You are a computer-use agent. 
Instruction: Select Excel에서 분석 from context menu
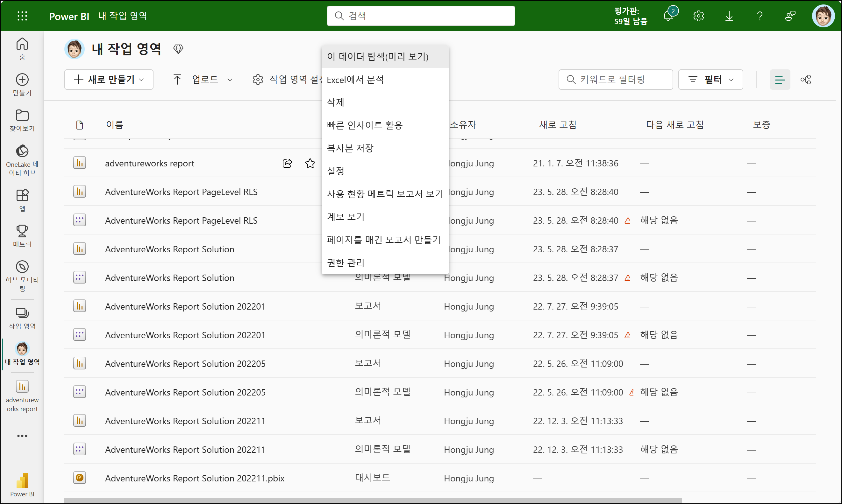(355, 80)
